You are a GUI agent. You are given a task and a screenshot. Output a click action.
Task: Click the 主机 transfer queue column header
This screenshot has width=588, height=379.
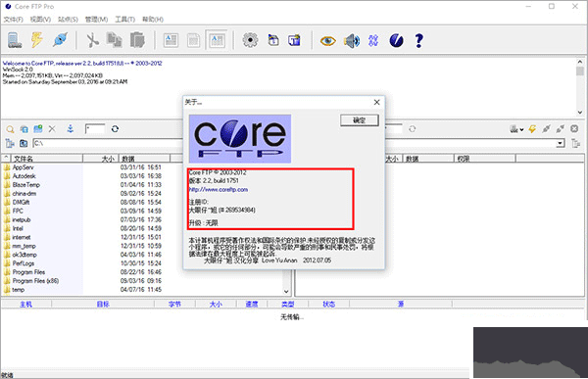pos(25,304)
